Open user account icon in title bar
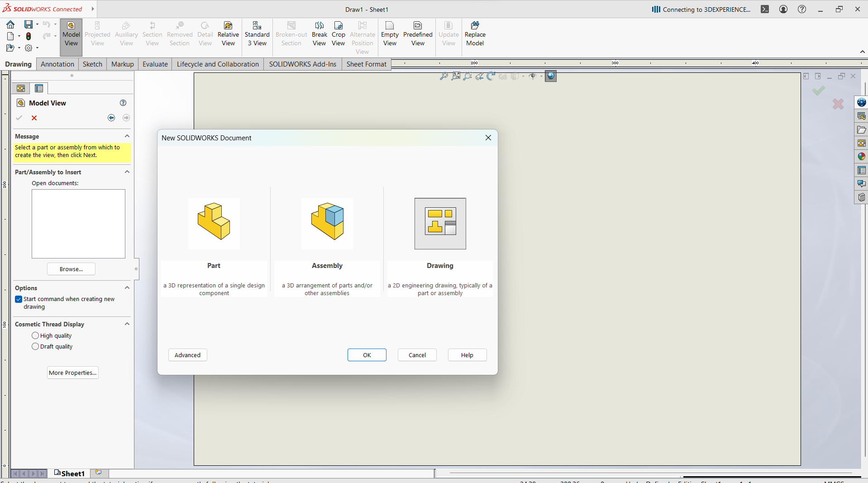Image resolution: width=868 pixels, height=483 pixels. click(783, 9)
